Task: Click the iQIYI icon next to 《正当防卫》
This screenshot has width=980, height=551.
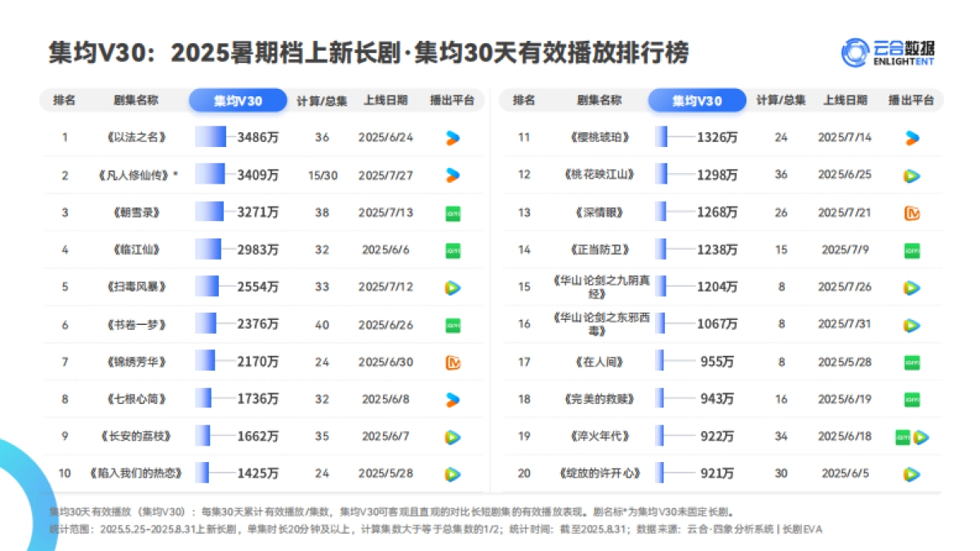Action: point(911,249)
